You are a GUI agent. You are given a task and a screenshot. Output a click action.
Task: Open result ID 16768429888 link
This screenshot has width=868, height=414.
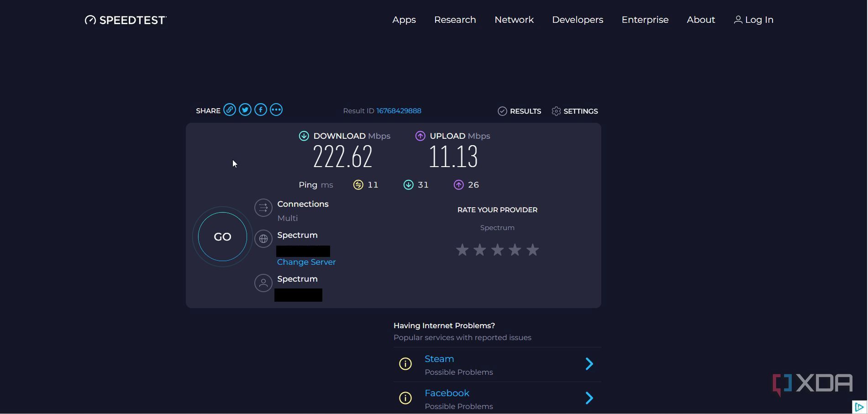tap(399, 111)
